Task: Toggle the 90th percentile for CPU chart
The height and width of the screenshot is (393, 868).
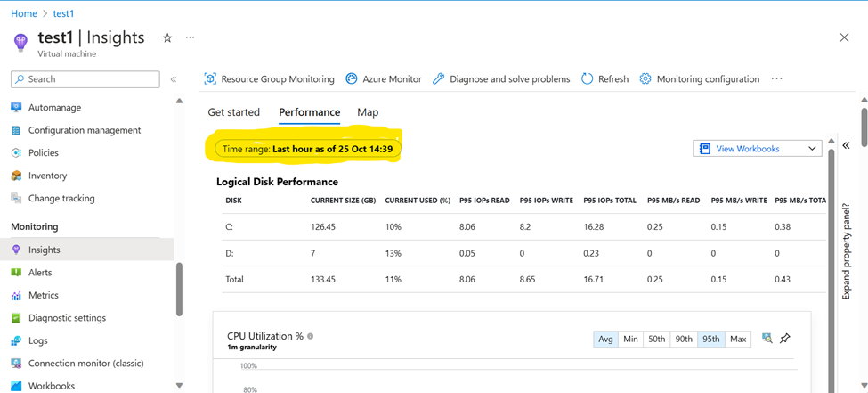Action: (685, 340)
